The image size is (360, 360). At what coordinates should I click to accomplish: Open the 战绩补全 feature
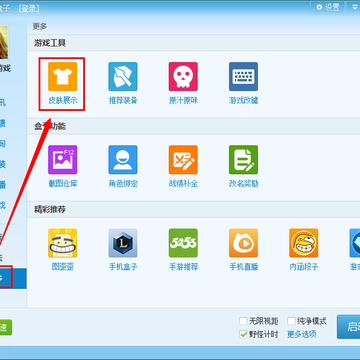point(183,166)
